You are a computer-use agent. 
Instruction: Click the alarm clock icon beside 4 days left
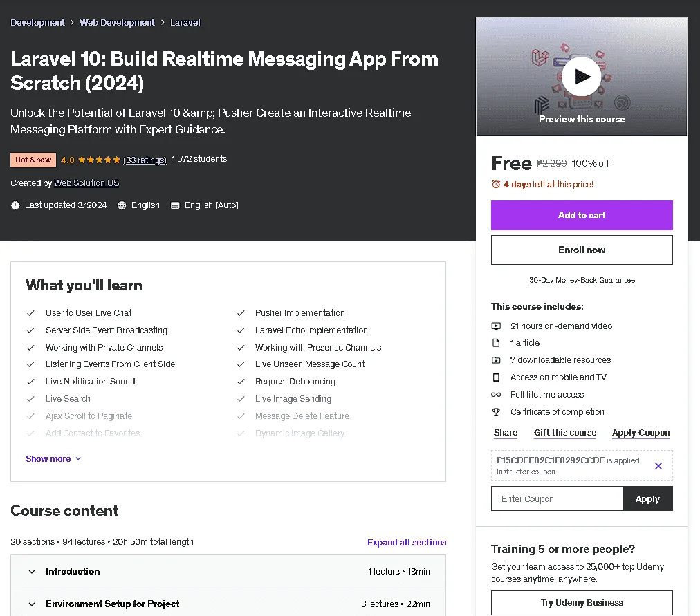coord(495,184)
